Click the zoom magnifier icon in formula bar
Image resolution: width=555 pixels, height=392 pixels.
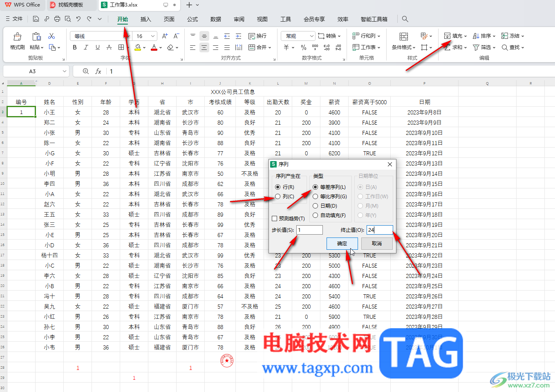tap(86, 71)
